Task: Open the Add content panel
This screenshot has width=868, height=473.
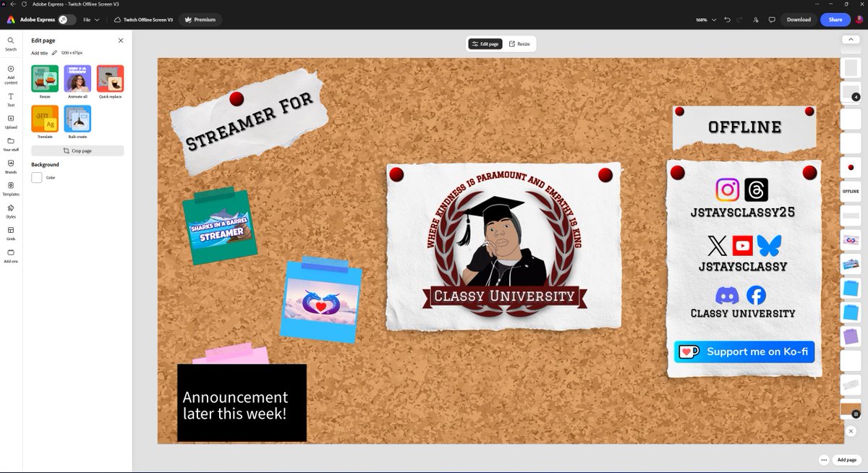Action: pos(11,74)
